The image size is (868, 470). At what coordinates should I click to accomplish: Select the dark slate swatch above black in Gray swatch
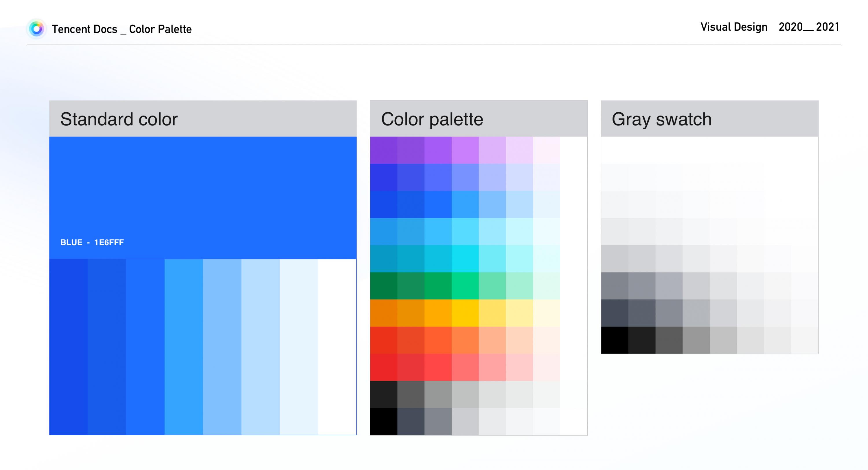point(615,313)
